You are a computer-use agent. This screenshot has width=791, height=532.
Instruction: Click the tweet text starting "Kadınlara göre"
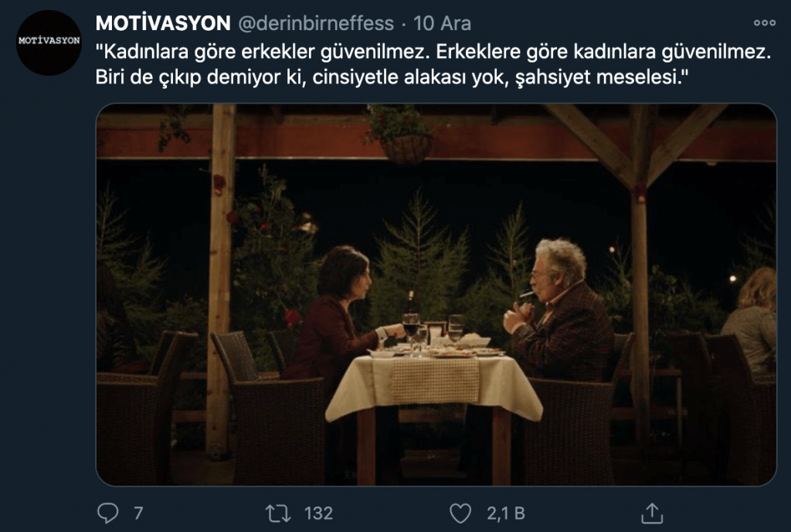coord(433,65)
